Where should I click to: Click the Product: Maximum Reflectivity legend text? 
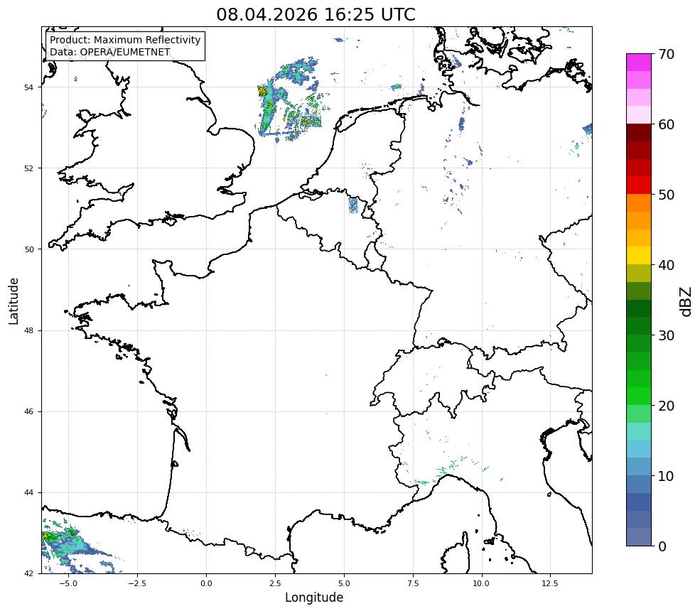point(125,40)
